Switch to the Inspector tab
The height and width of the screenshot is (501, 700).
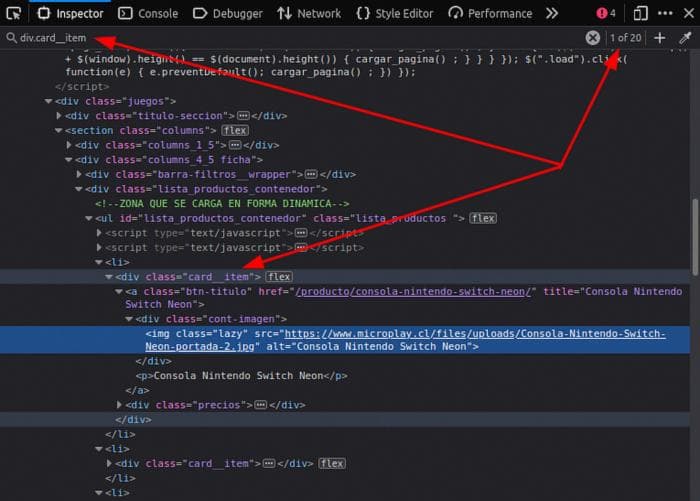[x=71, y=13]
